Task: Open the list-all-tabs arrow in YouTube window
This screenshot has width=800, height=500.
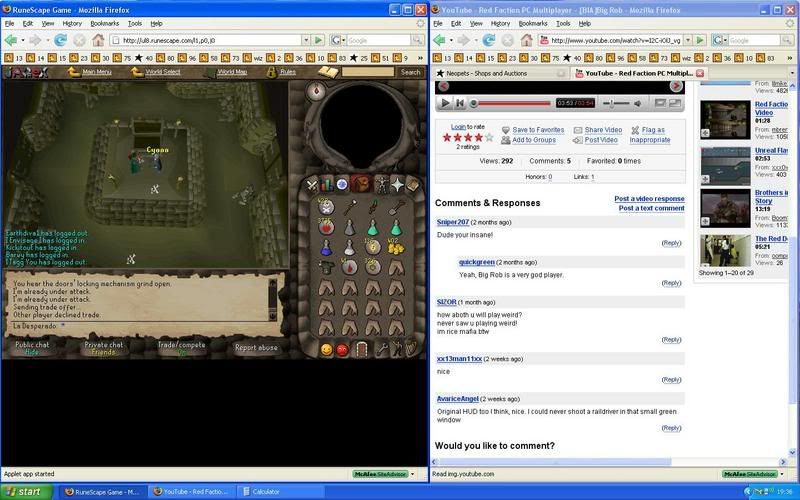Action: click(x=793, y=73)
